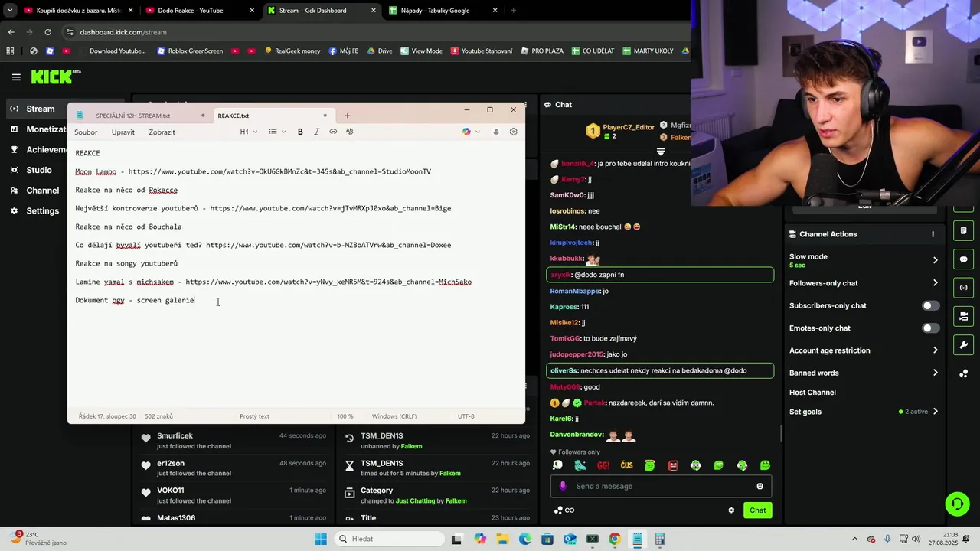Viewport: 980px width, 551px height.
Task: Click Windows taskbar Hledat search box
Action: [388, 539]
